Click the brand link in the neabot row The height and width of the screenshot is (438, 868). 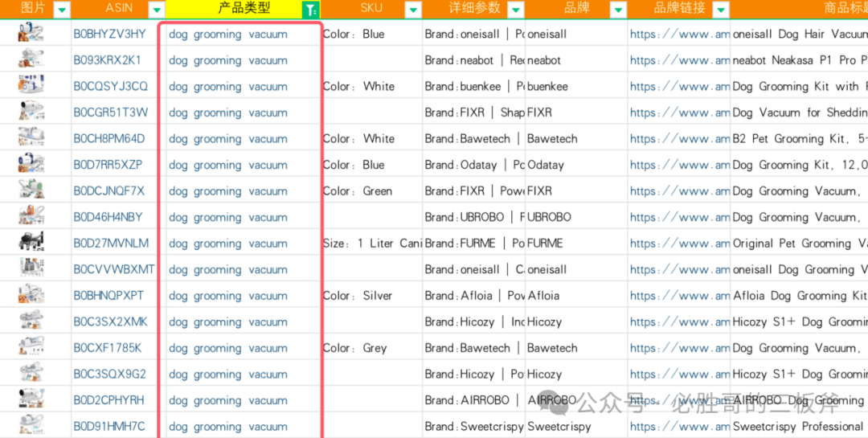(679, 60)
